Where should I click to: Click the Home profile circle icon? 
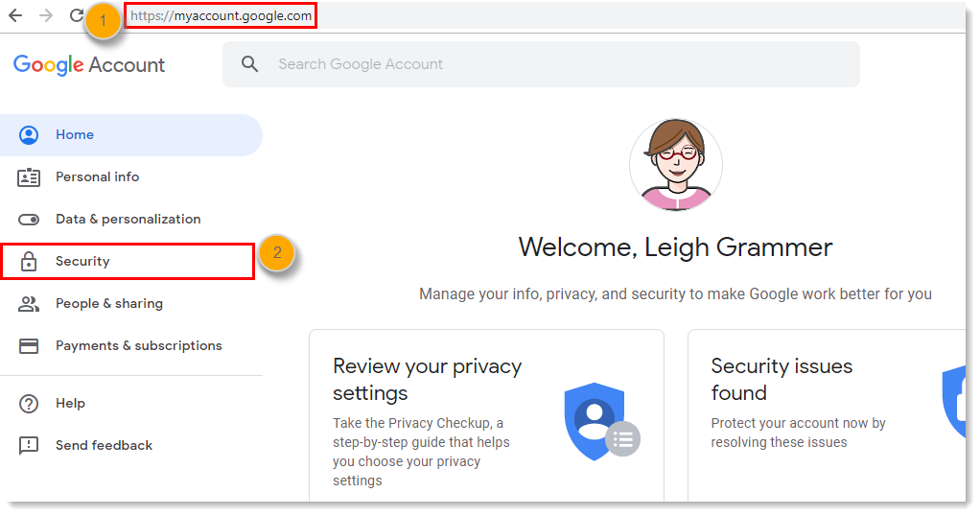click(x=29, y=134)
